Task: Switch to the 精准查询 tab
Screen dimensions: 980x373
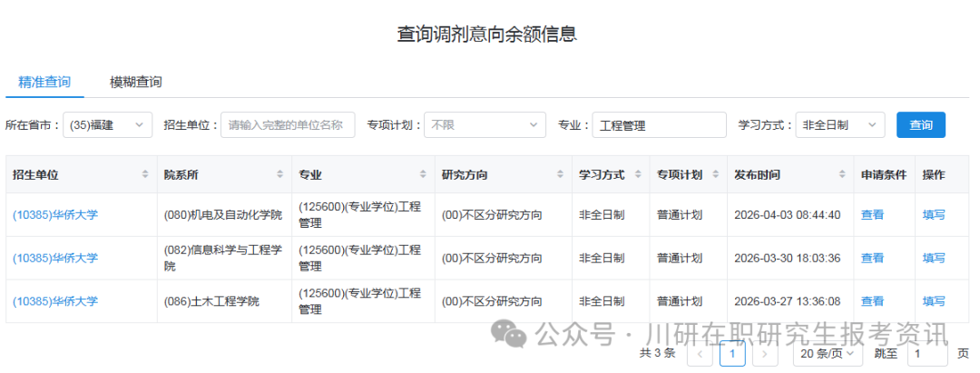Action: pos(44,82)
